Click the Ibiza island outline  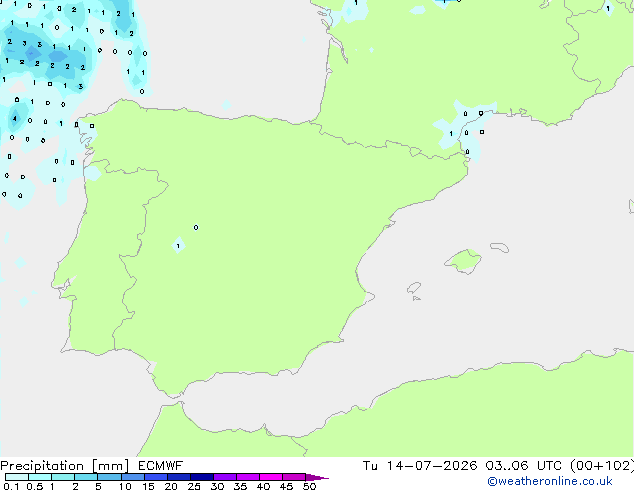[x=414, y=288]
